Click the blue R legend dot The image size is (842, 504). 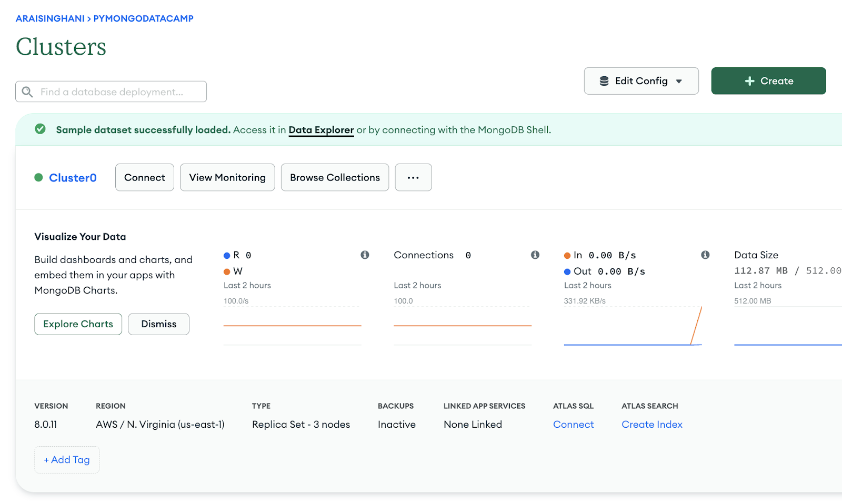pos(227,255)
